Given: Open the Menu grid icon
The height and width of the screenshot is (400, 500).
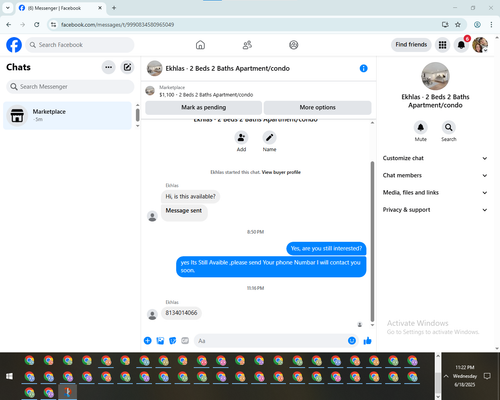Looking at the screenshot, I should click(x=442, y=45).
